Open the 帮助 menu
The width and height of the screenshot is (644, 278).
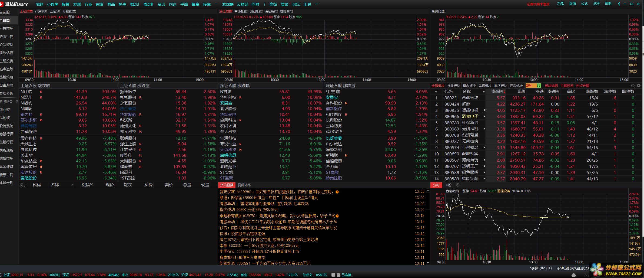(608, 4)
